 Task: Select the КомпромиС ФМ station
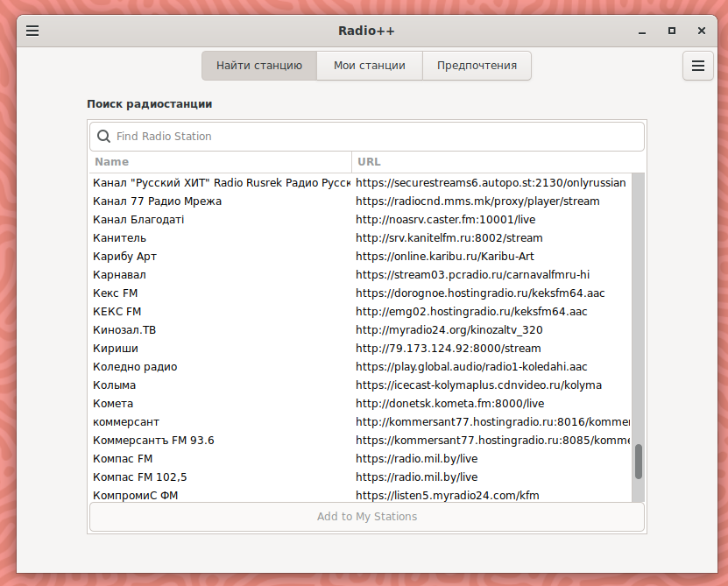coord(360,495)
